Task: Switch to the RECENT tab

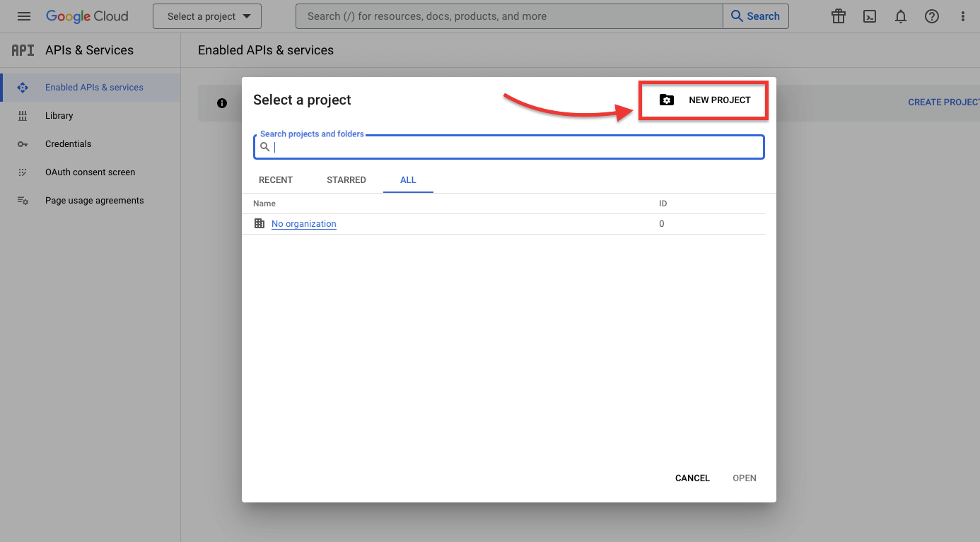Action: pyautogui.click(x=276, y=180)
